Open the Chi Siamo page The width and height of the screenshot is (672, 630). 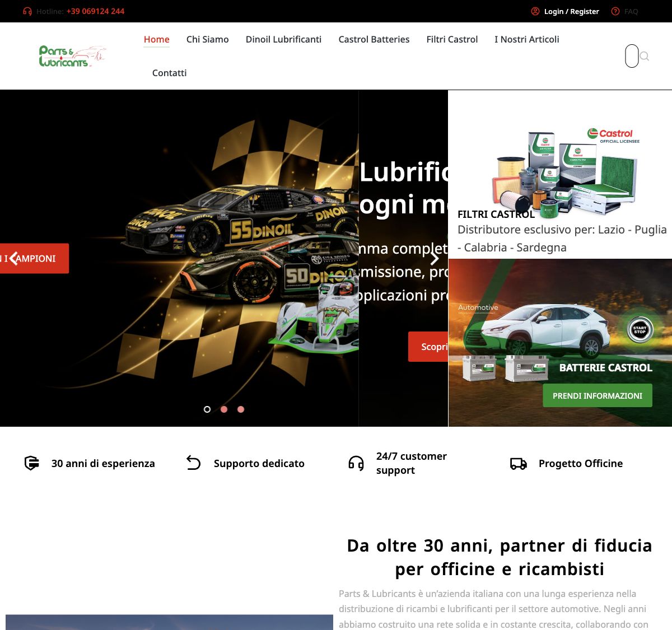pos(208,39)
